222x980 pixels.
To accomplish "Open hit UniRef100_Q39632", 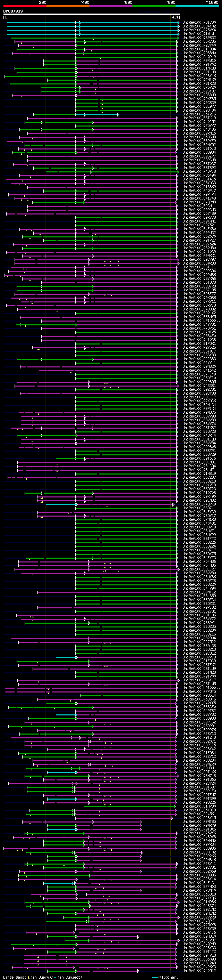I will click(x=199, y=38).
